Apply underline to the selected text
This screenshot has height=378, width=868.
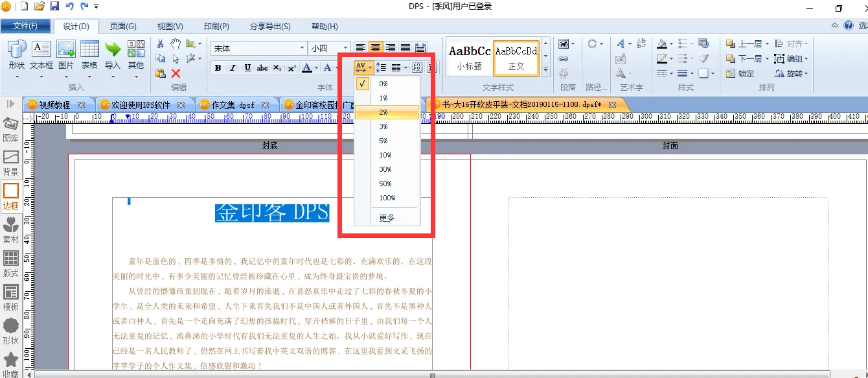coord(247,68)
